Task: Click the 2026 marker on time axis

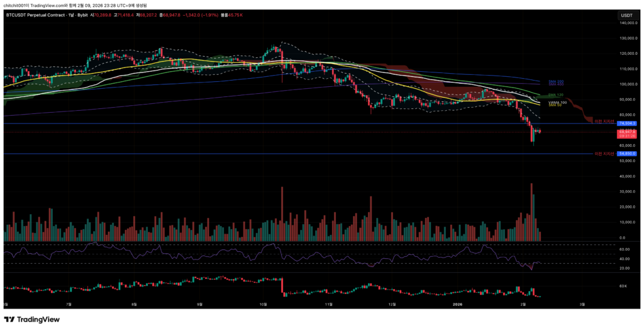Action: point(458,304)
